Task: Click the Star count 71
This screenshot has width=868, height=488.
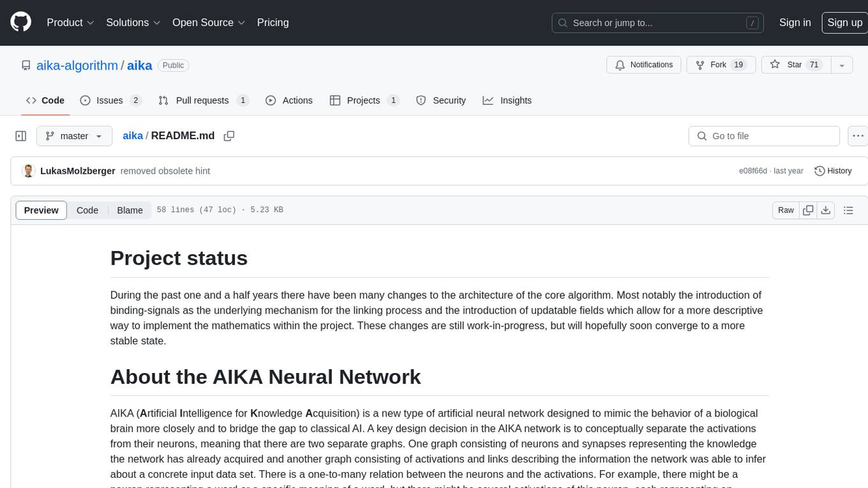Action: [x=814, y=65]
